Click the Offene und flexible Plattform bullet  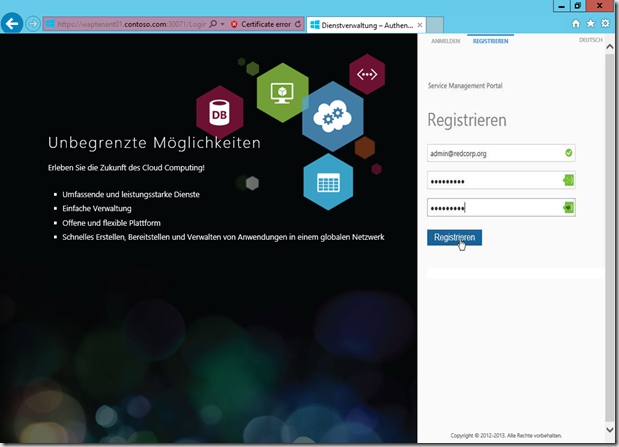tap(111, 223)
